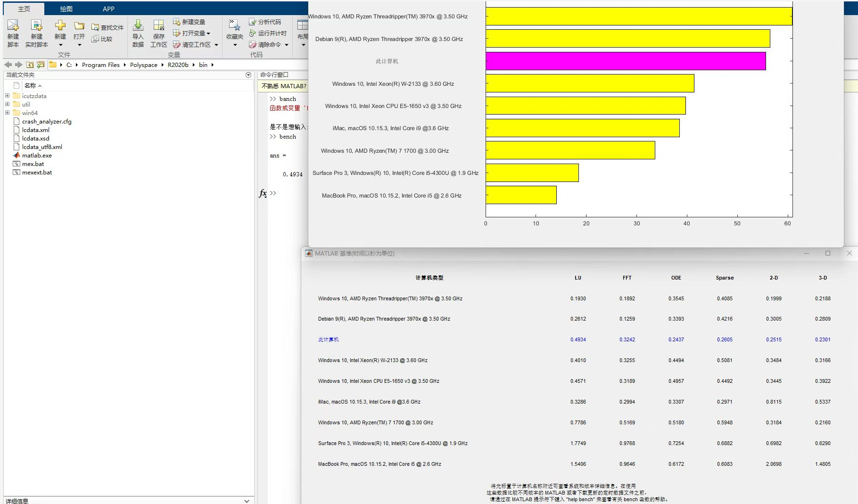Switch to the APP tab

pyautogui.click(x=108, y=9)
